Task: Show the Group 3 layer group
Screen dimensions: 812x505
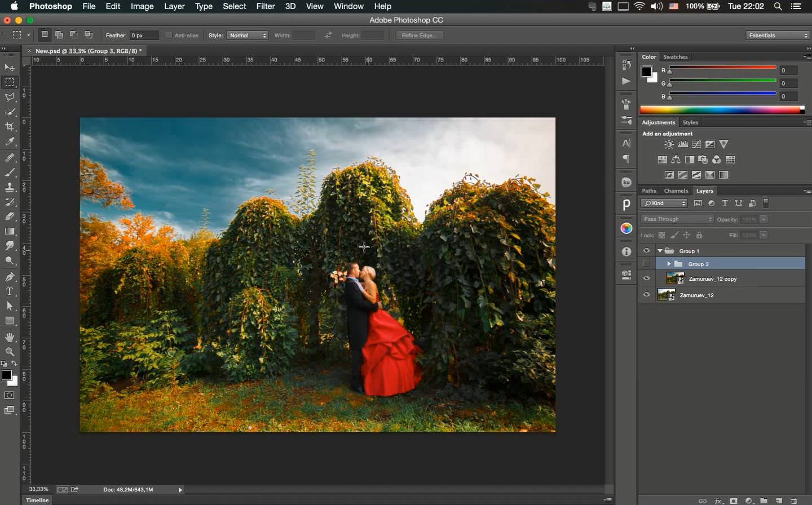Action: click(x=646, y=264)
